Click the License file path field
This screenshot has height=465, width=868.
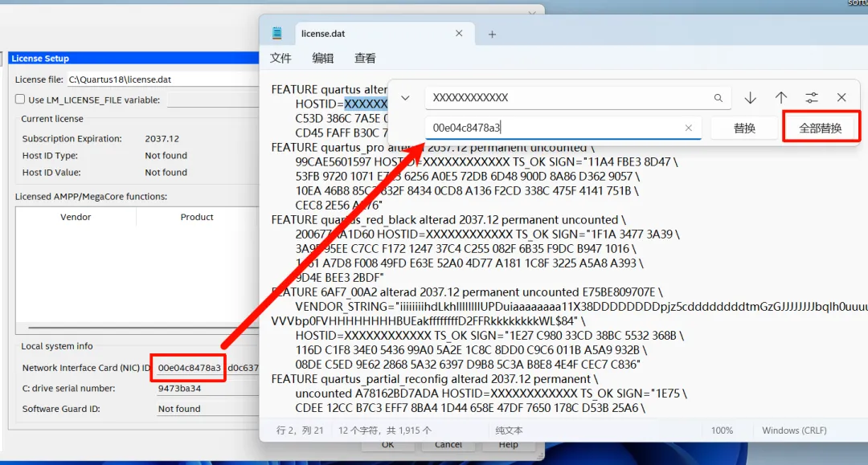(162, 79)
